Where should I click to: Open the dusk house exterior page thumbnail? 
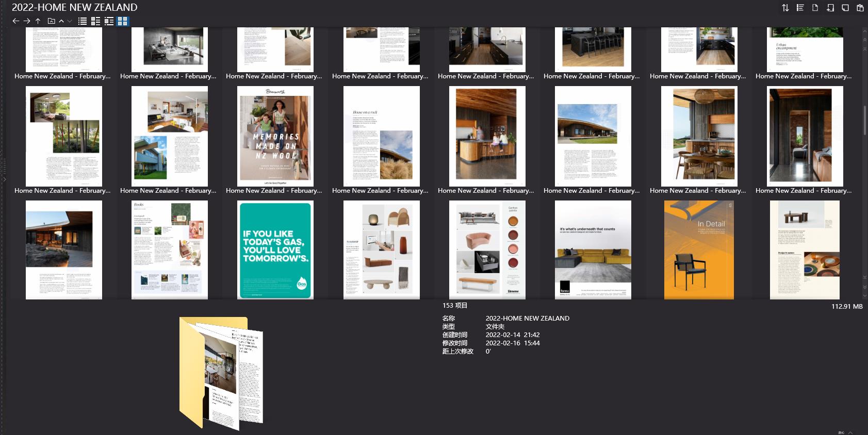point(64,250)
